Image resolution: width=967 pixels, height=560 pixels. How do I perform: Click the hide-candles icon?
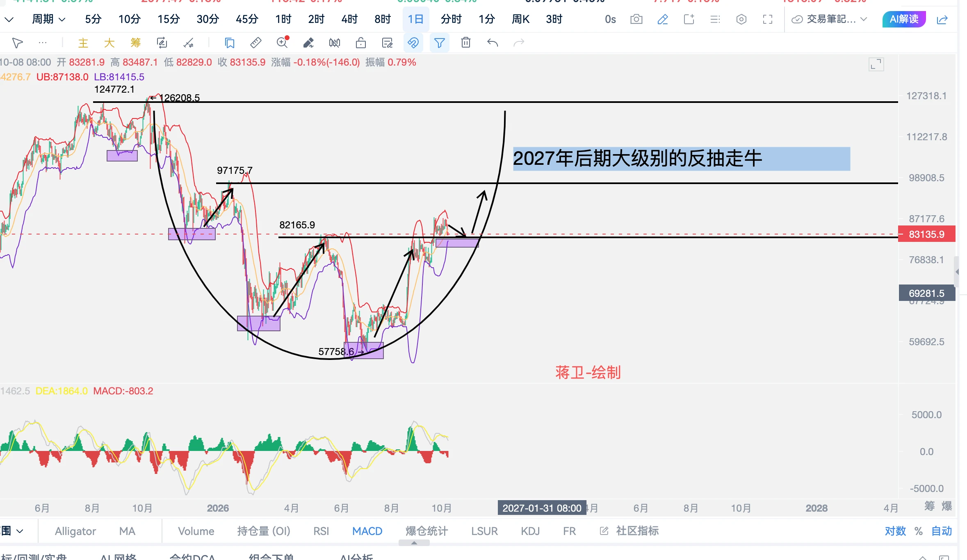click(x=335, y=43)
